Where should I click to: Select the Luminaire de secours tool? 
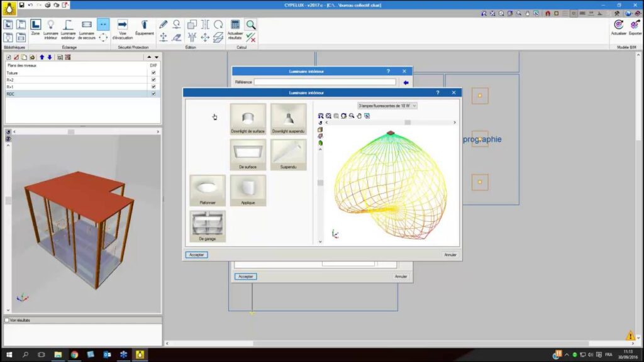tap(87, 28)
